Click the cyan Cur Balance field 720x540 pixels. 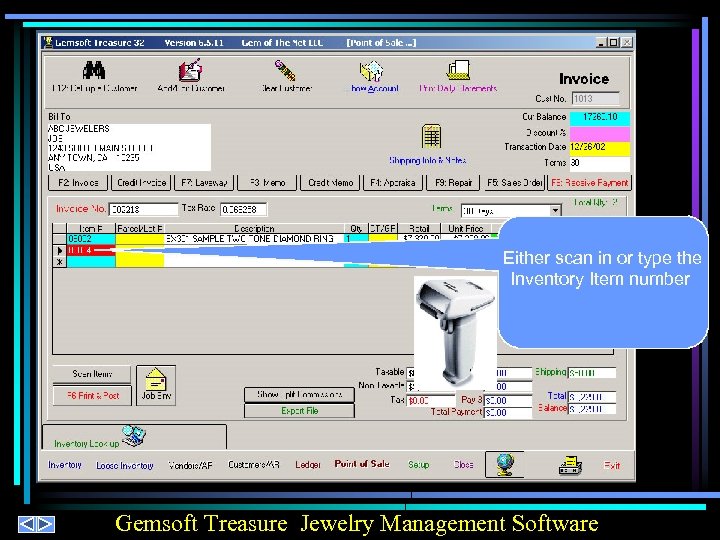600,118
